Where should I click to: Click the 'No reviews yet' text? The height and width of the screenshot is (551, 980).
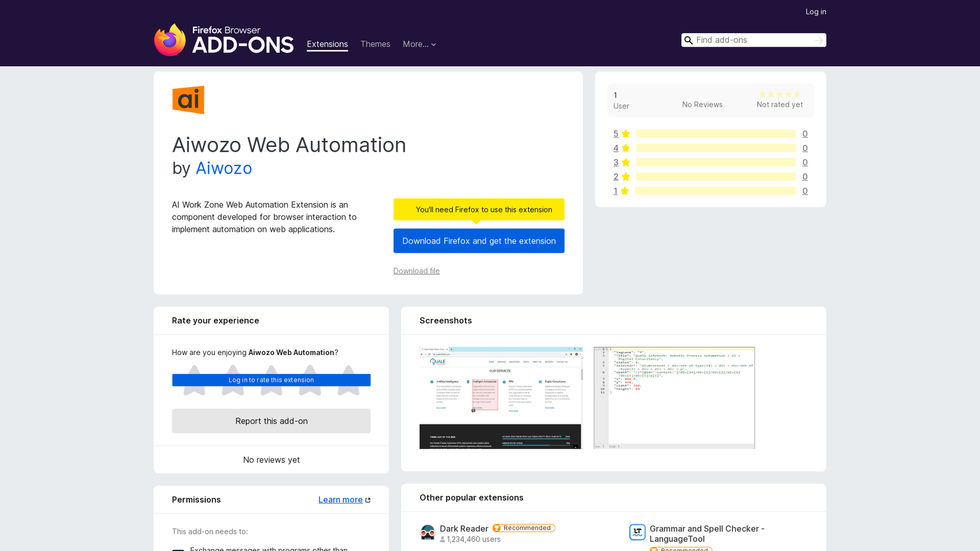[x=271, y=460]
